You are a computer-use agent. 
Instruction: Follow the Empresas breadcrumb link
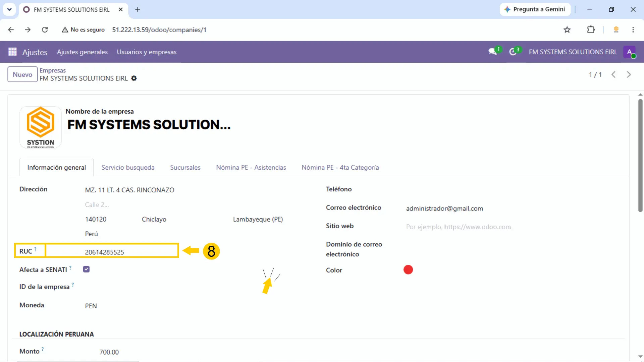pos(53,70)
